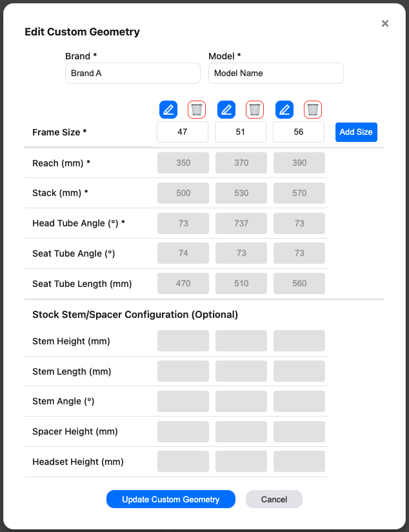Edit the 56 frame size column

[x=284, y=109]
